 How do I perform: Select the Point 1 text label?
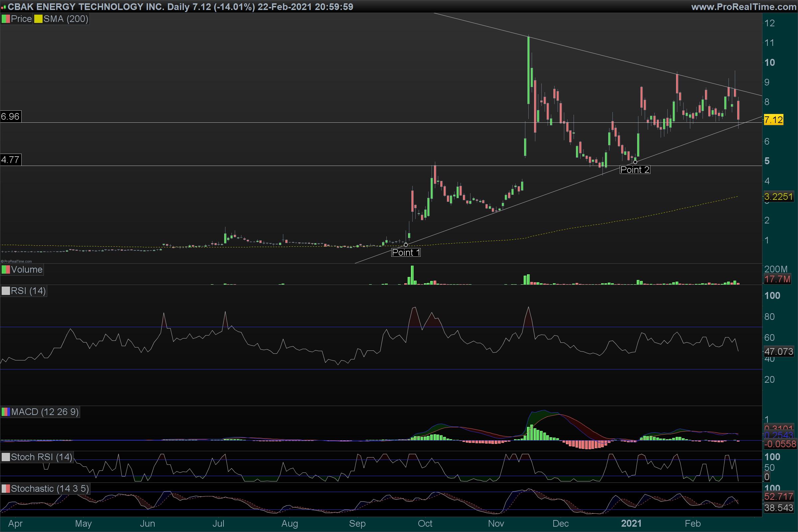(406, 252)
